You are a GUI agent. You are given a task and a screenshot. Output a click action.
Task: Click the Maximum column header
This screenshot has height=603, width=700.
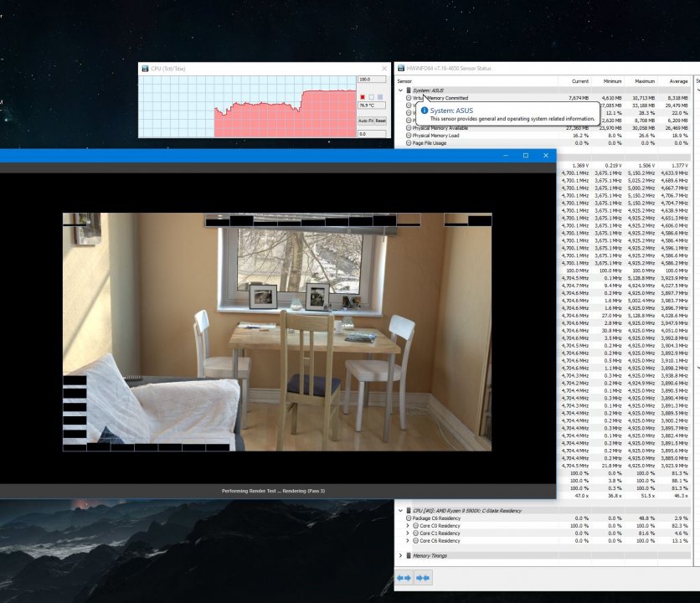pos(644,81)
